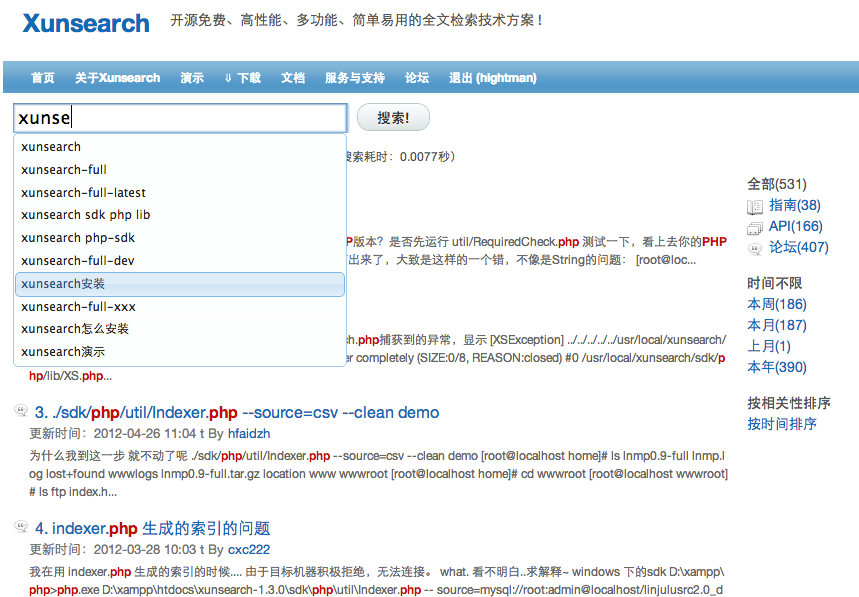Image resolution: width=859 pixels, height=597 pixels.
Task: Click the 论坛 speech bubble icon in sidebar
Action: [x=755, y=249]
